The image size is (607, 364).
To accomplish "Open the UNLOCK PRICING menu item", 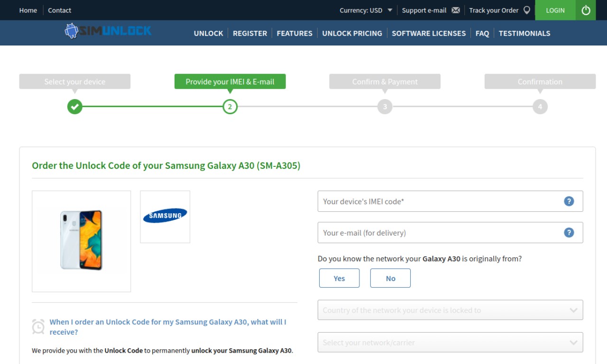I will (352, 33).
